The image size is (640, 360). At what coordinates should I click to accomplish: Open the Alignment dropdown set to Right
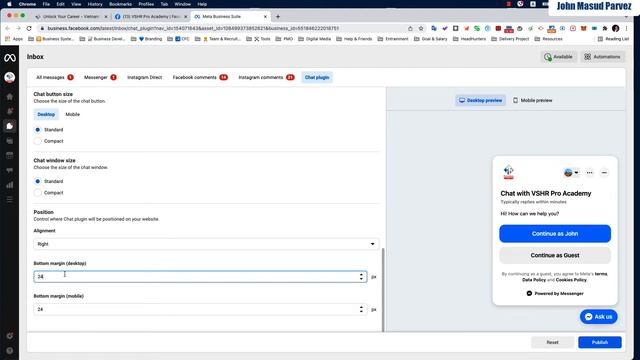point(206,244)
